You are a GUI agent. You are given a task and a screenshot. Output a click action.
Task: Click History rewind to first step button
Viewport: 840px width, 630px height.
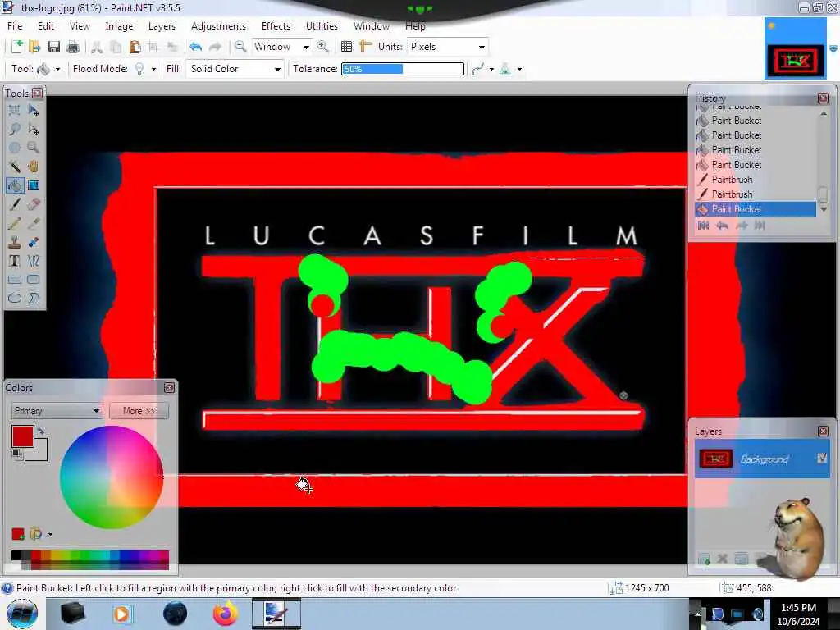[703, 226]
